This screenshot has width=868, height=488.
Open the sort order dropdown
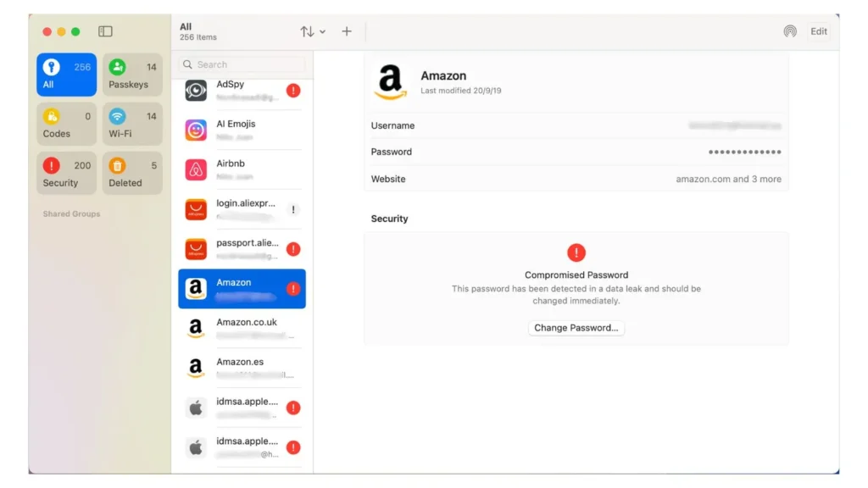pyautogui.click(x=313, y=31)
